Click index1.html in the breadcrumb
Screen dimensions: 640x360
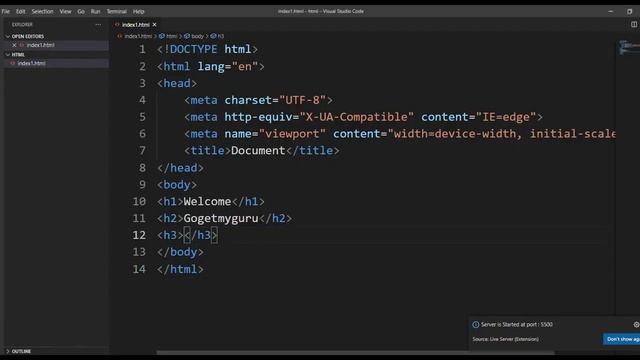click(x=138, y=36)
